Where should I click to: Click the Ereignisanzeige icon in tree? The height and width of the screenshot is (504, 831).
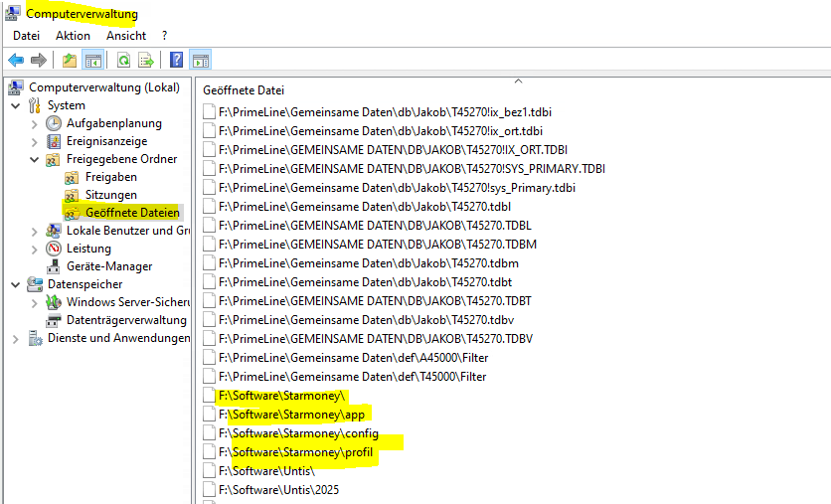point(54,141)
